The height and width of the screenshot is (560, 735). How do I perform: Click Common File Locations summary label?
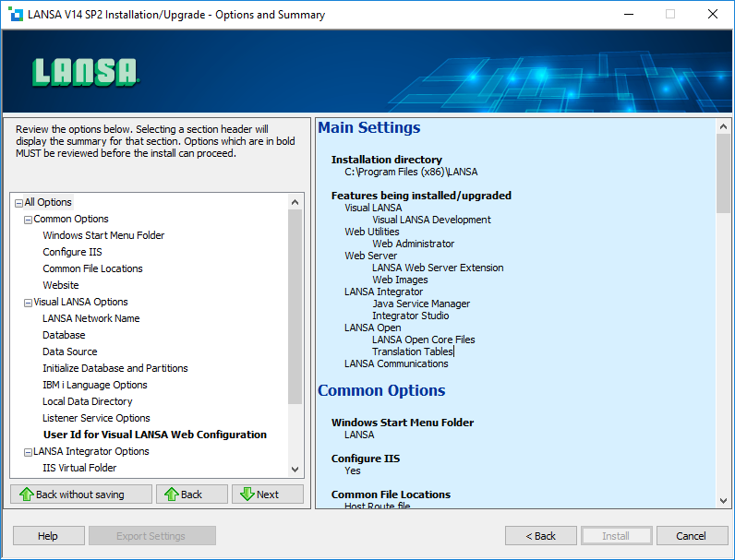tap(391, 494)
